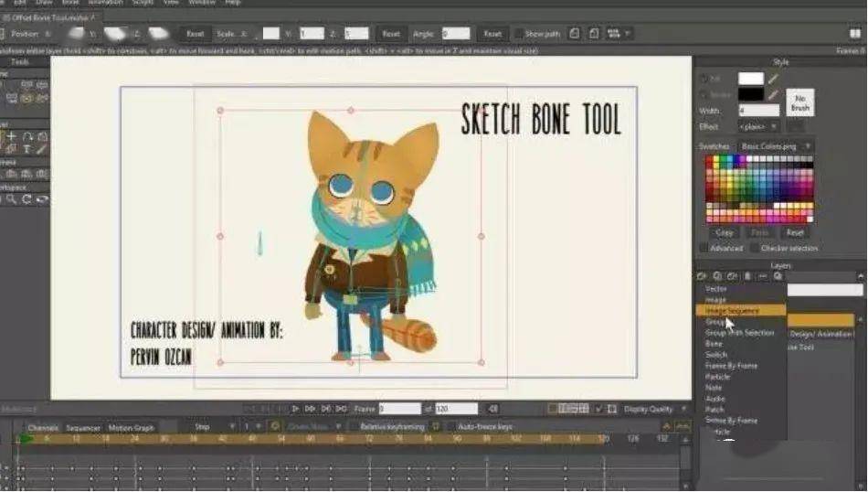Click the first timeline zoom icon at right

coord(666,426)
